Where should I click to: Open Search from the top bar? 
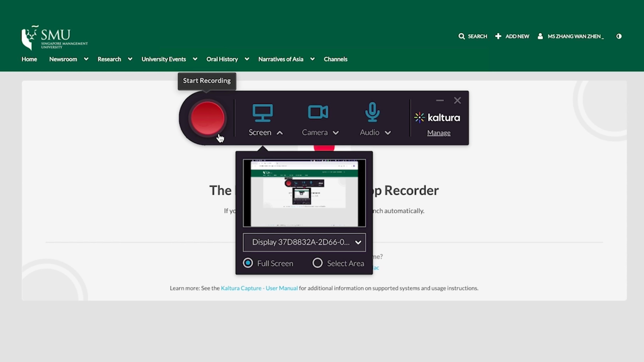(472, 36)
